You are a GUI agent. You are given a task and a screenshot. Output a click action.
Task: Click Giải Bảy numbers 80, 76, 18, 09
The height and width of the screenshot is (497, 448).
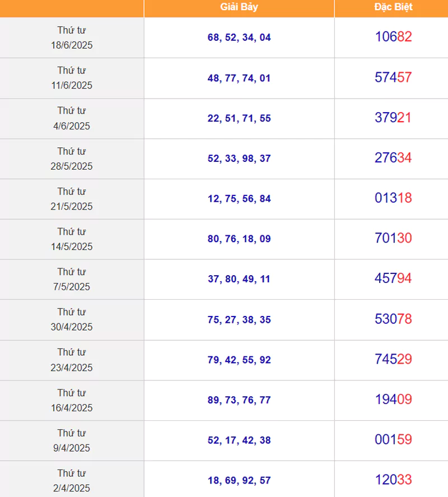(x=239, y=239)
